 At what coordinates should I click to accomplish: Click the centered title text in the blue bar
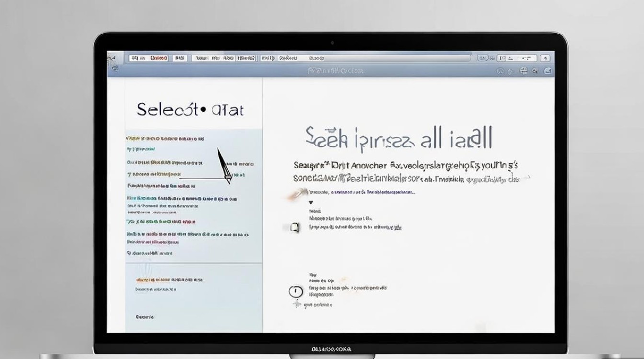pos(335,71)
